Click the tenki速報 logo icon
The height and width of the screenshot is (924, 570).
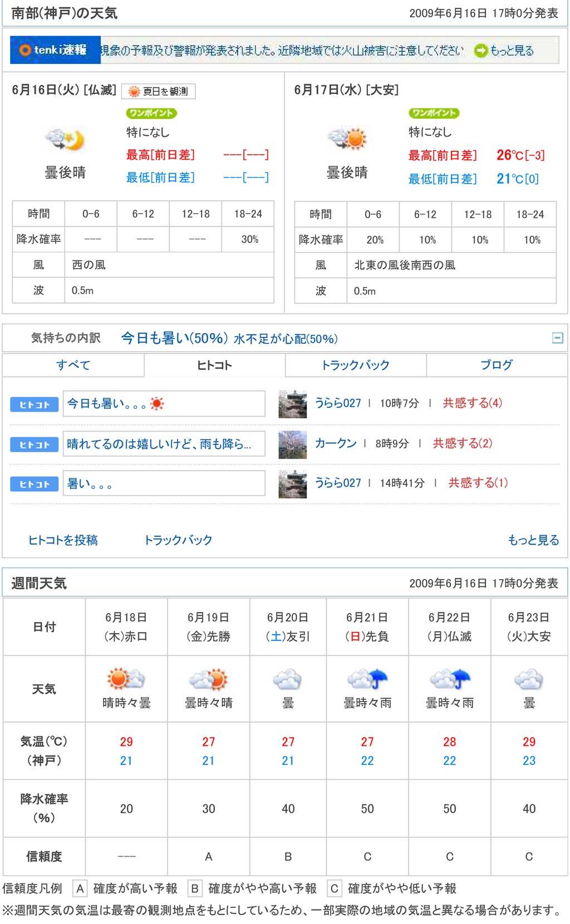point(55,50)
